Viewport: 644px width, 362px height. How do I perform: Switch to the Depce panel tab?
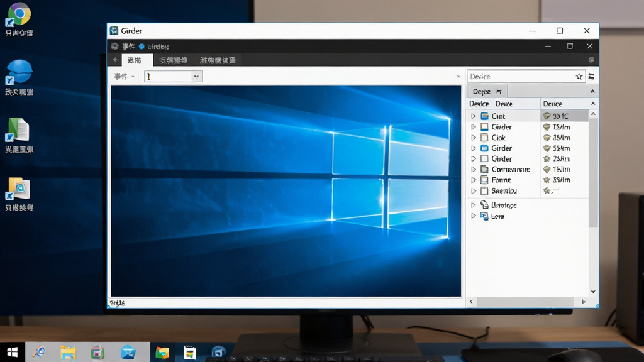(x=487, y=92)
